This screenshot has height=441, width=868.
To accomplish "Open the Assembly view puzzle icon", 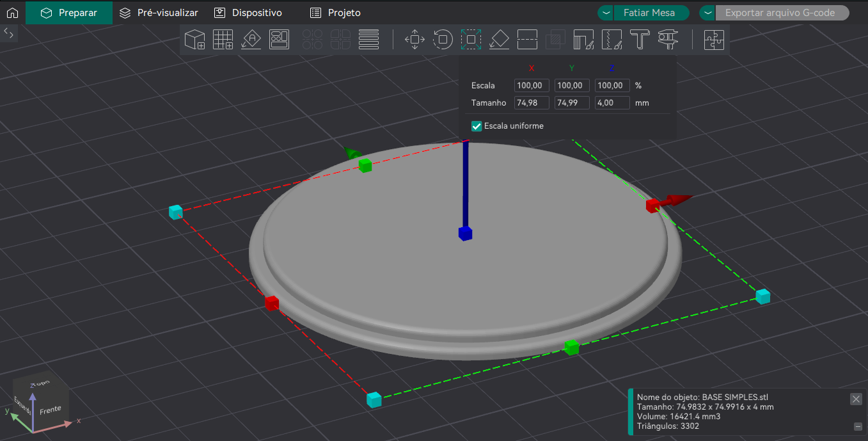I will click(x=714, y=40).
